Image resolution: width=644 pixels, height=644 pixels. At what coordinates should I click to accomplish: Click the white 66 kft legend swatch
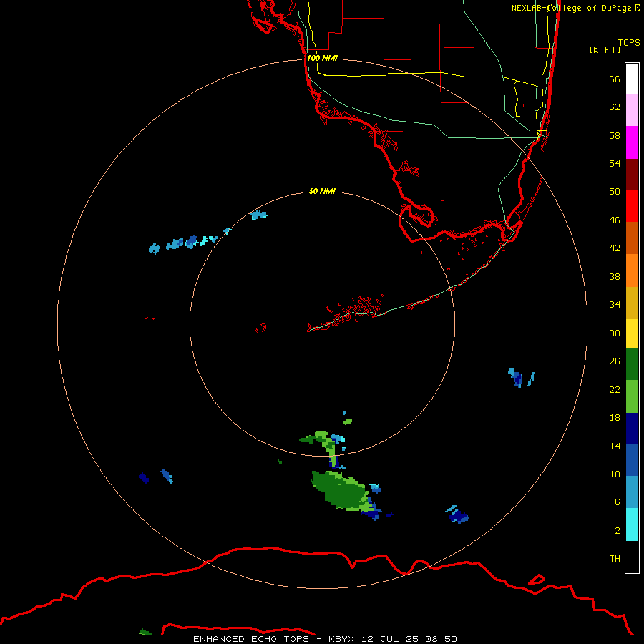point(632,79)
